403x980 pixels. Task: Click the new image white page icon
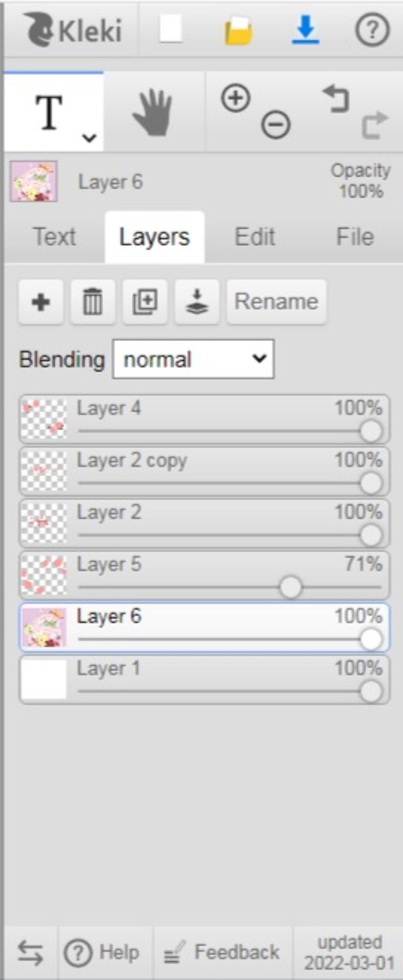click(170, 28)
